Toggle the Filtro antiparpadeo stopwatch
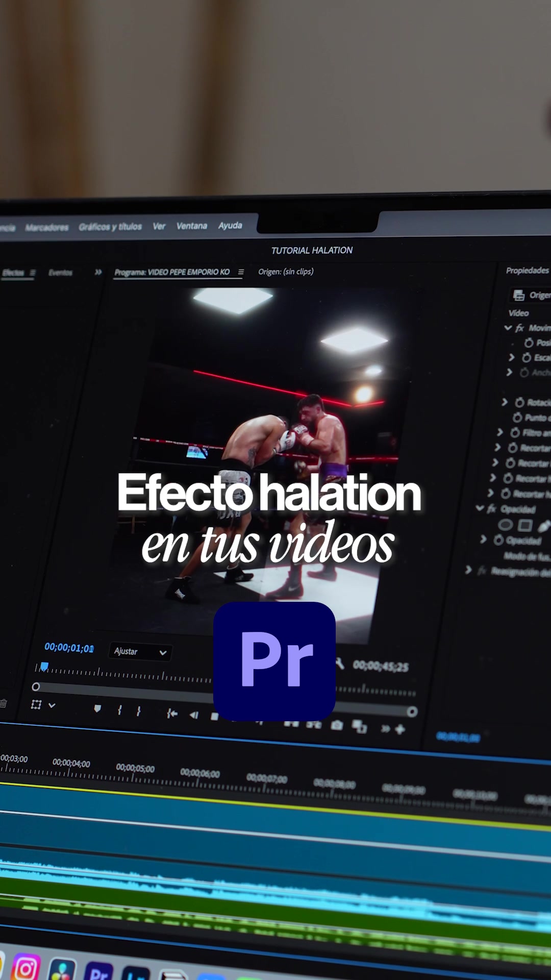The height and width of the screenshot is (980, 551). (x=515, y=433)
